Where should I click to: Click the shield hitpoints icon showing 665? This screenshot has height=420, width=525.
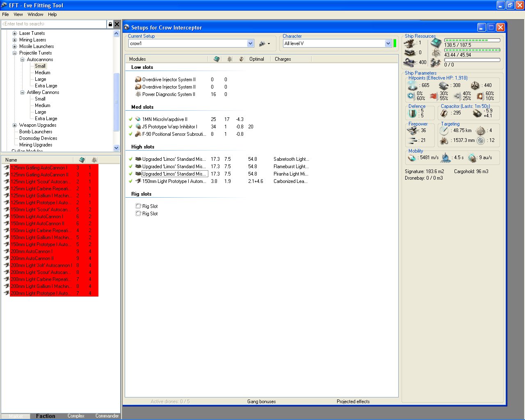click(413, 85)
